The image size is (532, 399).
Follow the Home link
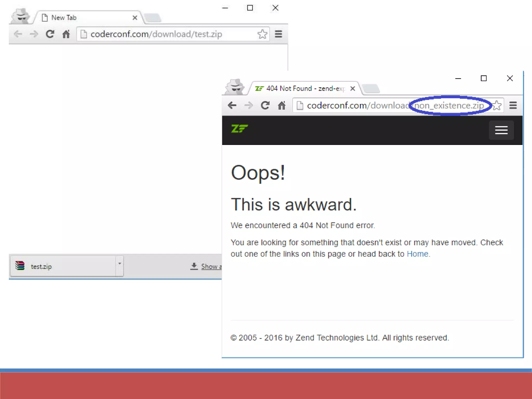[x=417, y=254]
